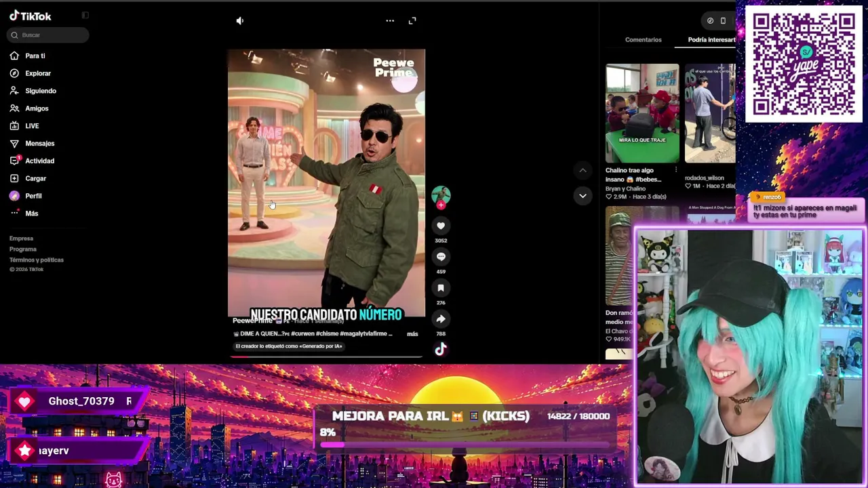Click the 276 saves count
This screenshot has width=868, height=488.
click(441, 303)
